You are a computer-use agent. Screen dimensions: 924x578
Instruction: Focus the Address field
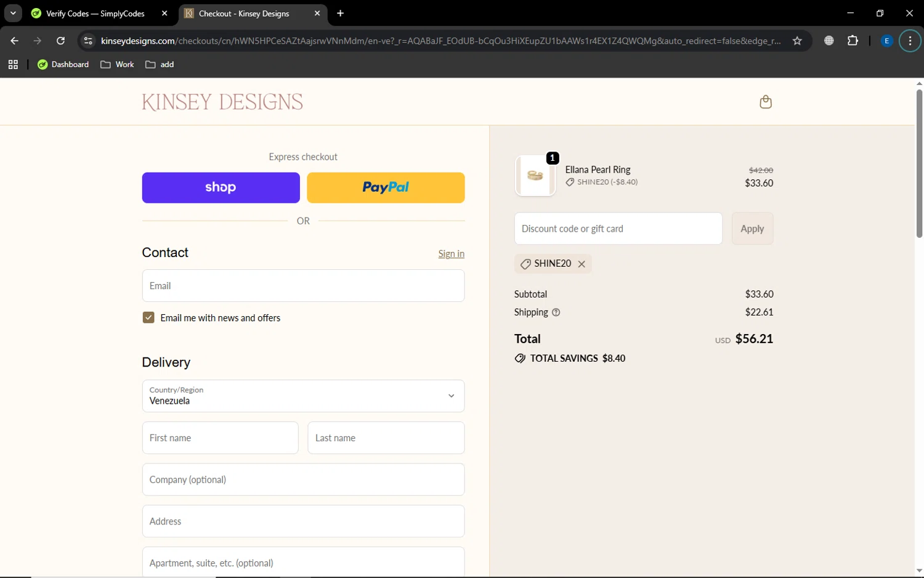(x=303, y=521)
